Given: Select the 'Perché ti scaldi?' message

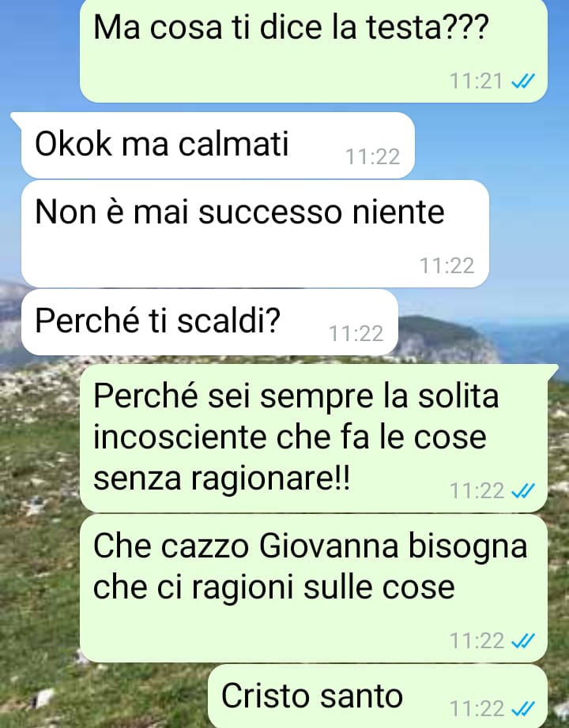Looking at the screenshot, I should (209, 322).
